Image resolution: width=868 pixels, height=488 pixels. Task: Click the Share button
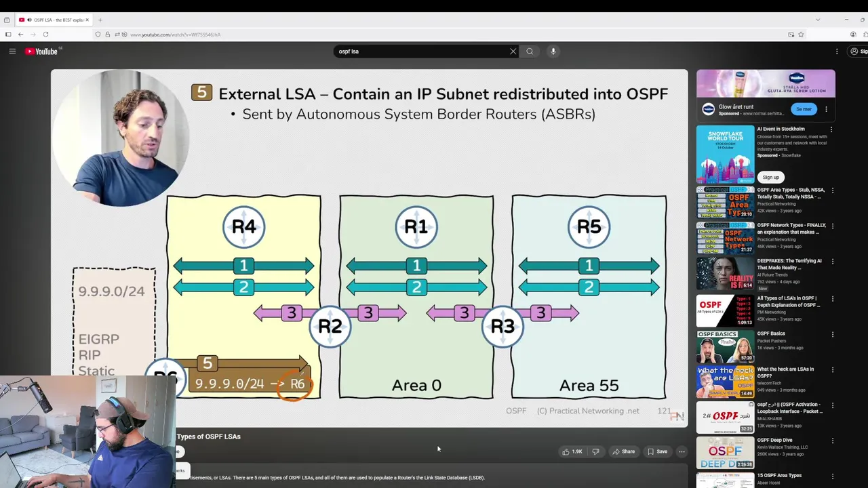click(624, 451)
